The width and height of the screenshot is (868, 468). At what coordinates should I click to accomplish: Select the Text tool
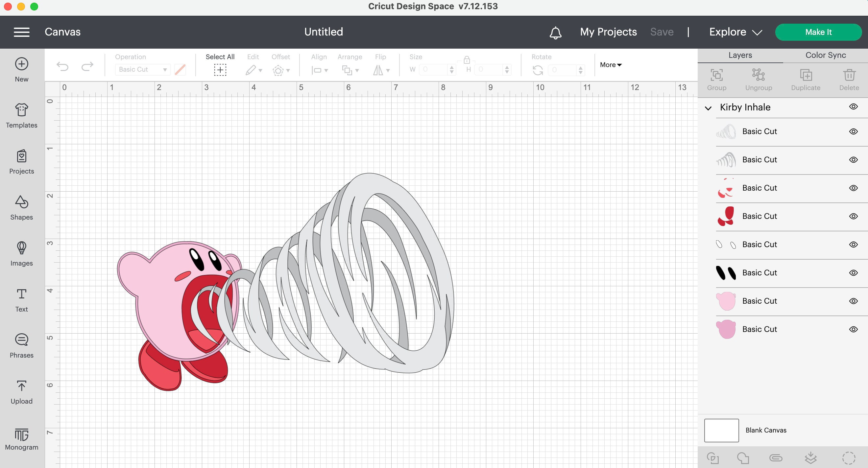point(21,300)
